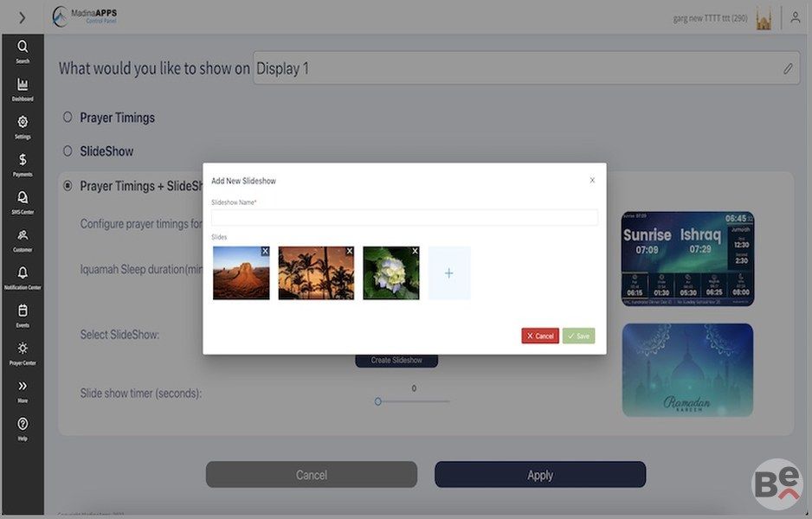Viewport: 812px width, 519px height.
Task: Adjust the slide show timer slider
Action: 378,401
